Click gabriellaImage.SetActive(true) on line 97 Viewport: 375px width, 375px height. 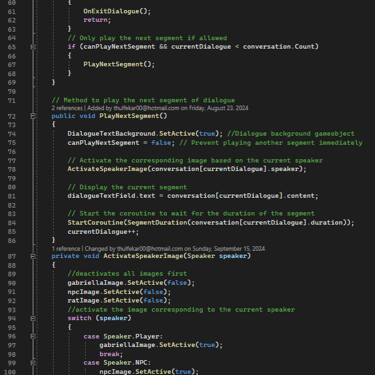click(x=161, y=345)
